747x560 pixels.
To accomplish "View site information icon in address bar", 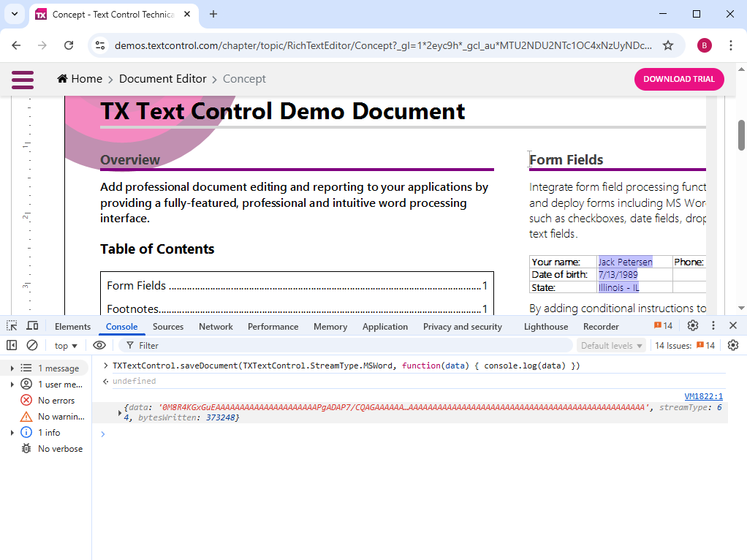I will click(100, 45).
